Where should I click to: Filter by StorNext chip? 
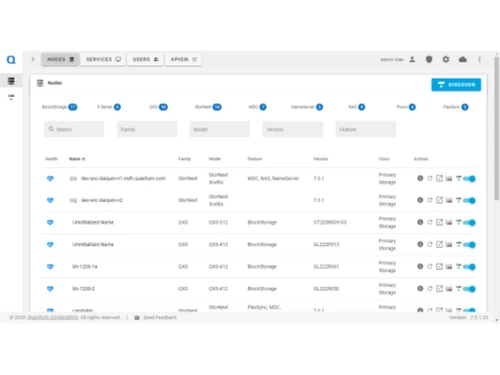pos(208,107)
